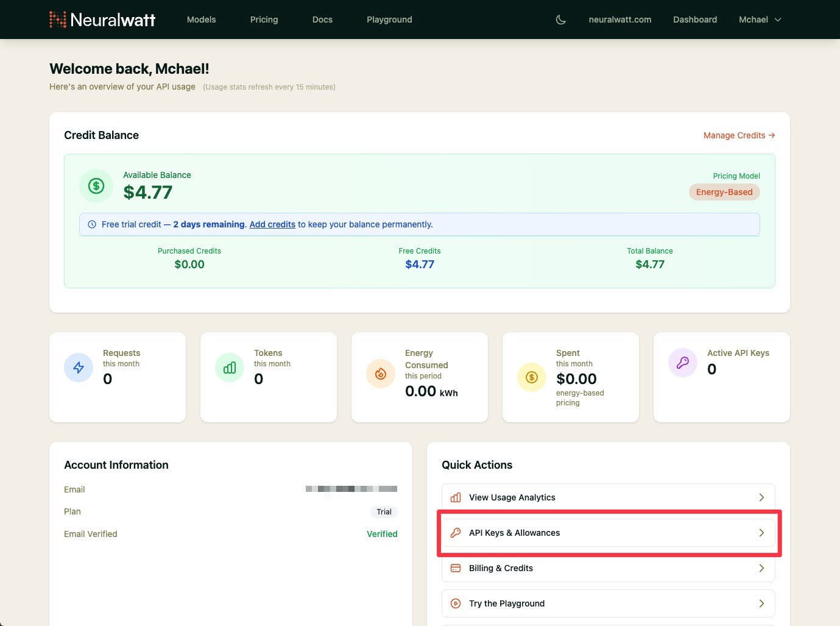Click the 0.00 kWh energy value
840x626 pixels.
pos(431,391)
